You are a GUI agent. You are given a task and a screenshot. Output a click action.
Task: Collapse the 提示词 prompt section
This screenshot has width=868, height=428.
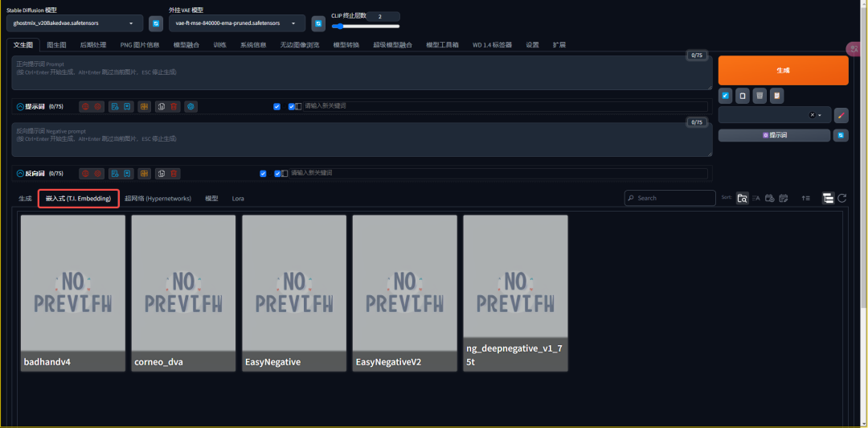point(20,106)
